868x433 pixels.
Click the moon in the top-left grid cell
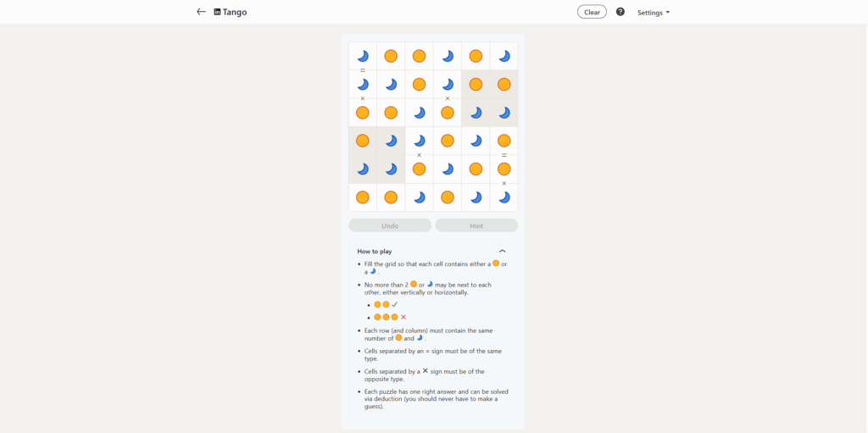coord(363,56)
